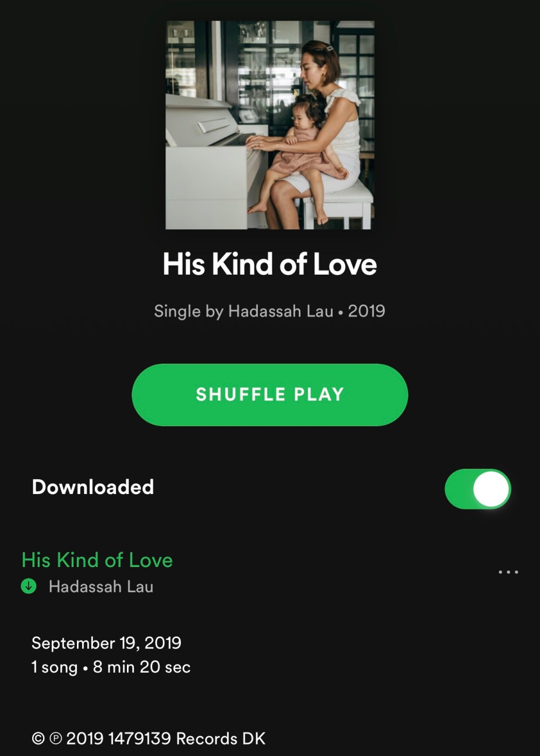Screen dimensions: 540x756
Task: Click the 1 song count text
Action: (55, 668)
